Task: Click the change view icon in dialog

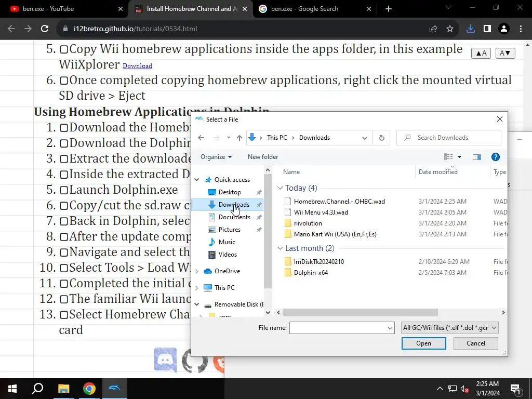Action: 448,157
